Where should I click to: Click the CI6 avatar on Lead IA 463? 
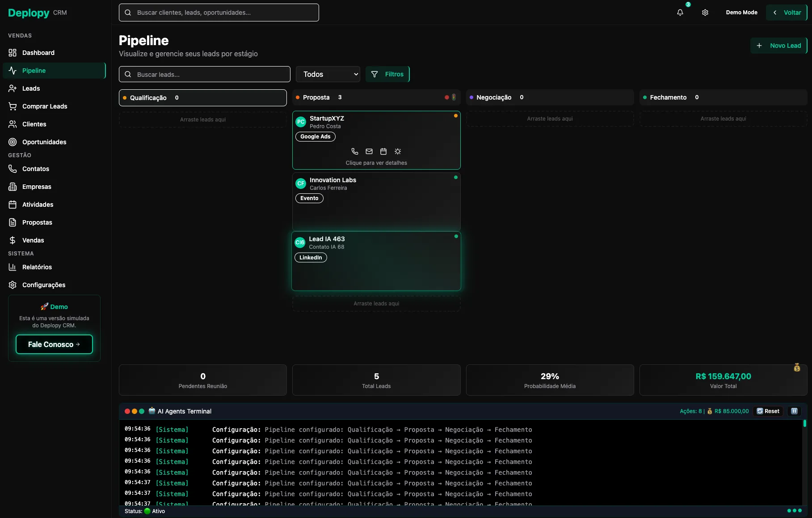pyautogui.click(x=300, y=242)
